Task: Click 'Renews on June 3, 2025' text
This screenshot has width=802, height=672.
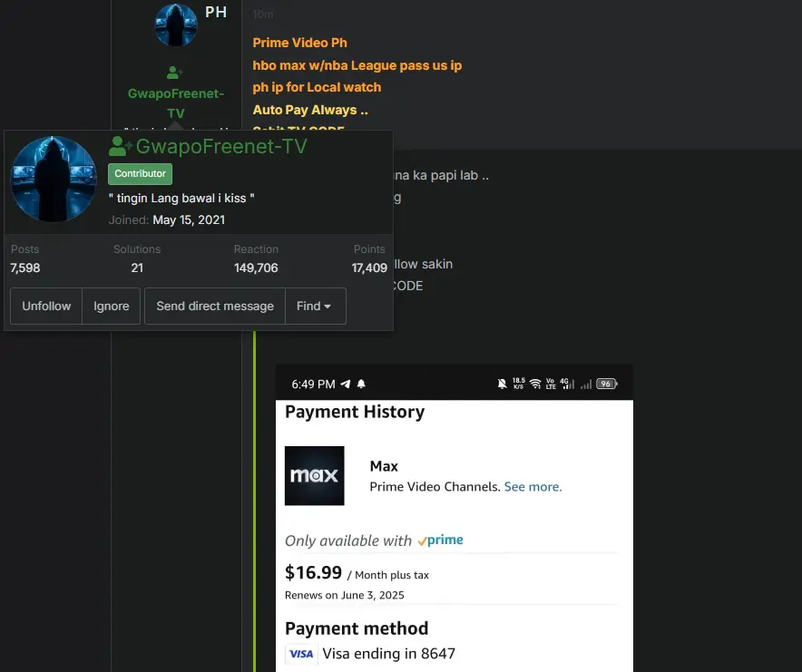Action: pos(344,595)
